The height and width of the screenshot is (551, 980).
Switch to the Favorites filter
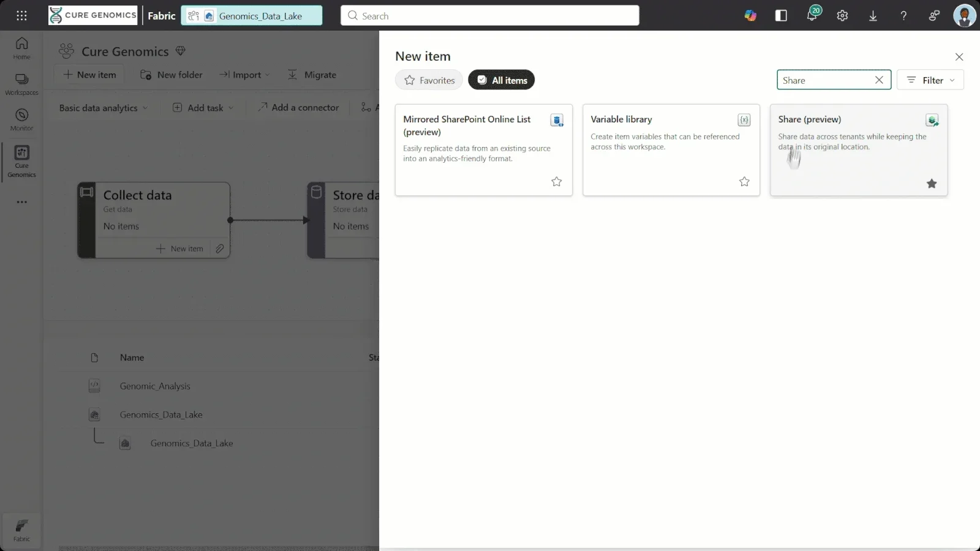[429, 80]
